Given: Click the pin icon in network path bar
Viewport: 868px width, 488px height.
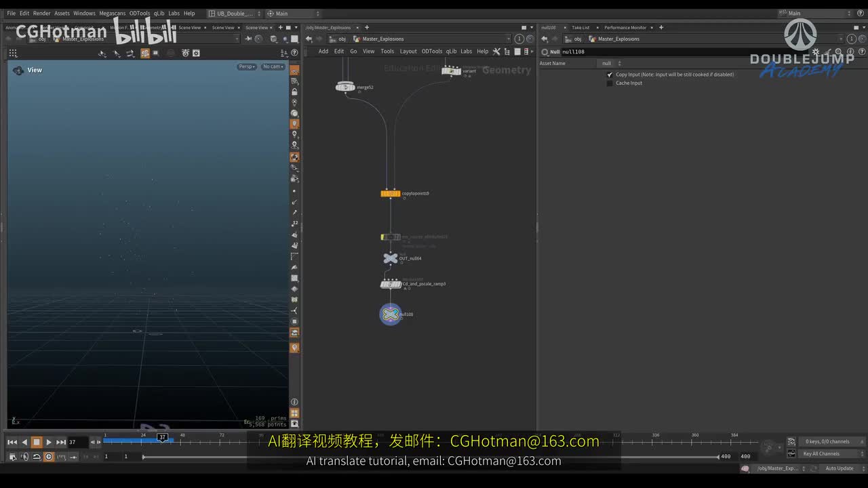Looking at the screenshot, I should coord(519,39).
